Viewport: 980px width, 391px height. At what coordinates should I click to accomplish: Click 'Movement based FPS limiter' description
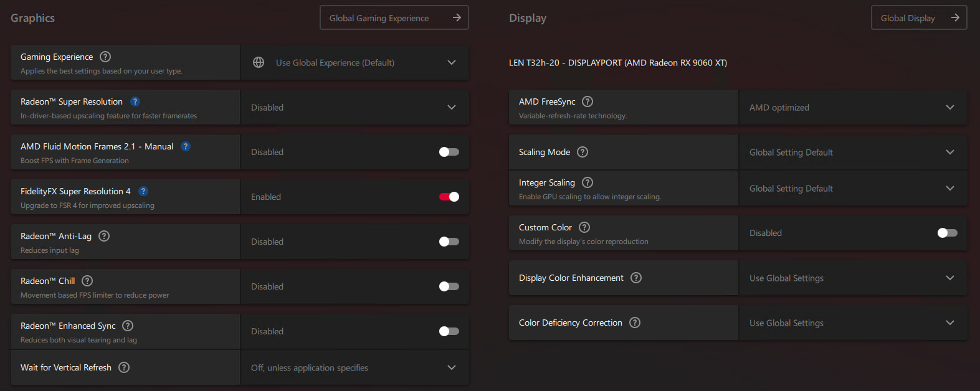tap(95, 295)
